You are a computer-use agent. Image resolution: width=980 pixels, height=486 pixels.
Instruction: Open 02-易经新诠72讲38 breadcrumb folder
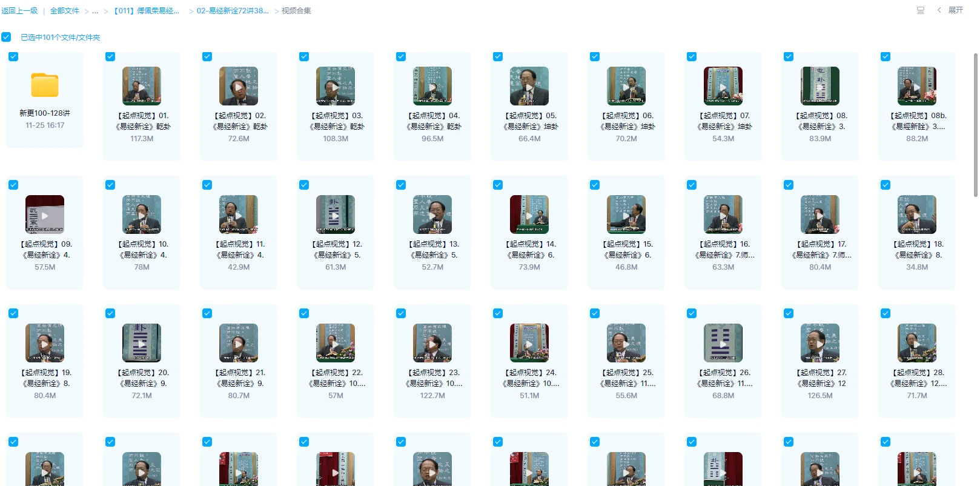click(233, 11)
